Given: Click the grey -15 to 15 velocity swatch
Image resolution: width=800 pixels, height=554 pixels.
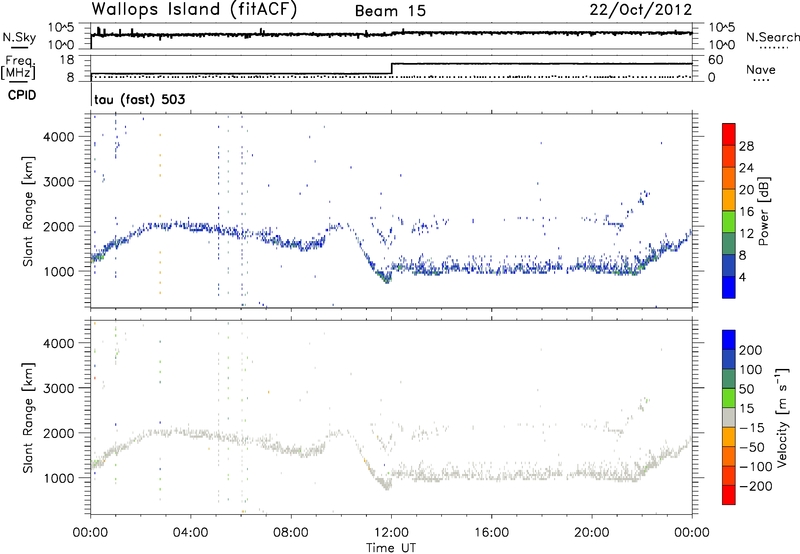Looking at the screenshot, I should (729, 417).
